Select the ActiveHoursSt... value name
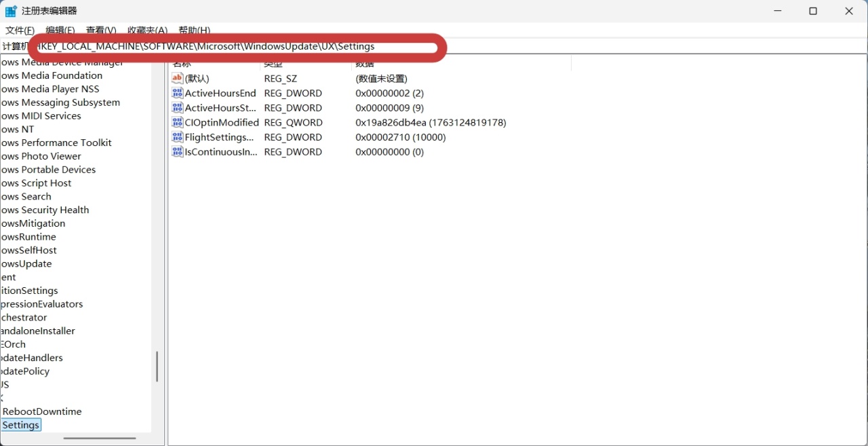The width and height of the screenshot is (868, 446). point(220,108)
